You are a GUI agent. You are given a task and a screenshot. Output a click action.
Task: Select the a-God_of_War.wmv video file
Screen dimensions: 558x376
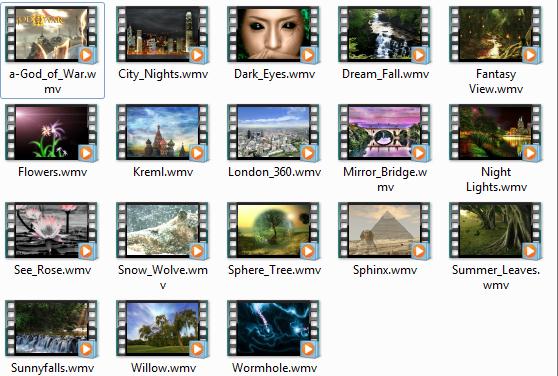point(52,34)
